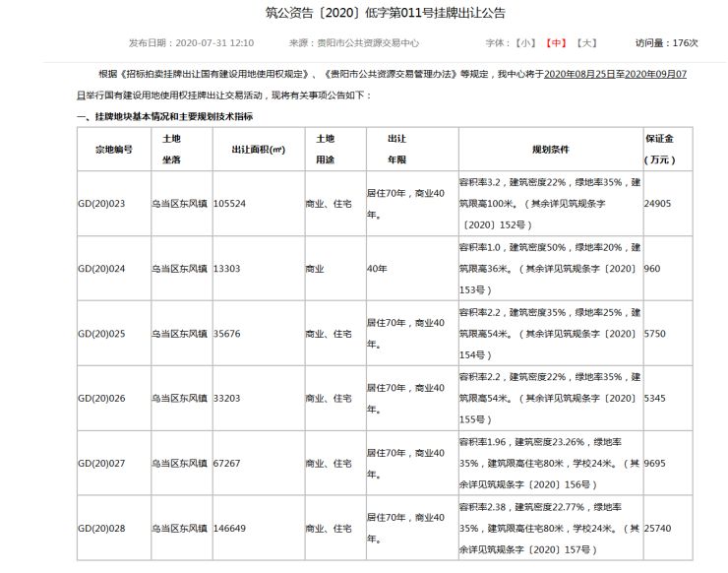The width and height of the screenshot is (728, 573).
Task: Click the 保证金 (万元) column header
Action: coord(659,150)
